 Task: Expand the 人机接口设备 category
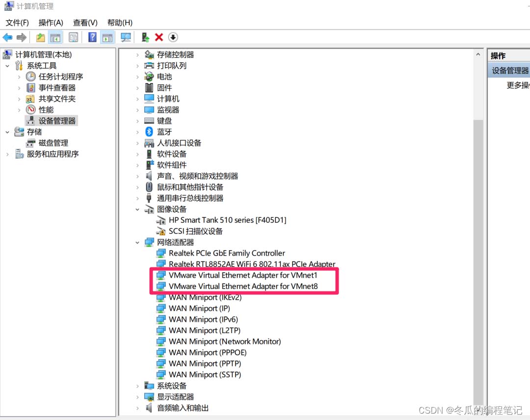(x=137, y=143)
